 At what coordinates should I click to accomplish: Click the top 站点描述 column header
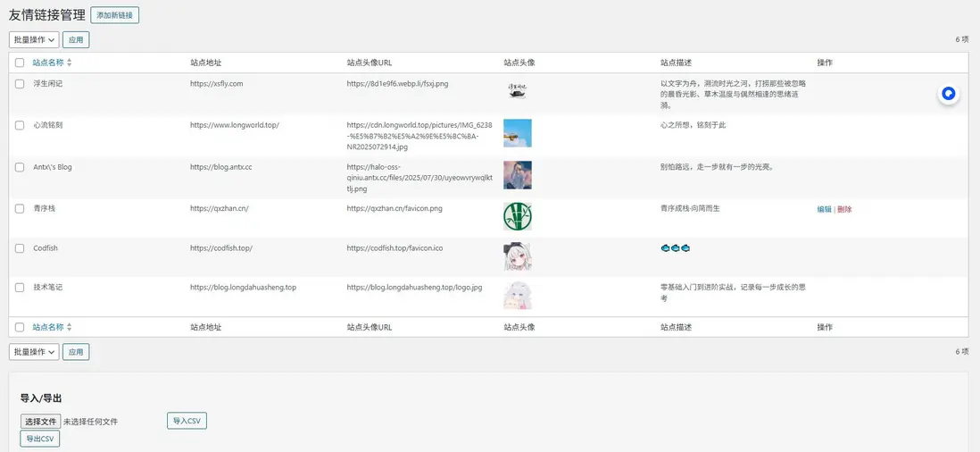point(677,63)
